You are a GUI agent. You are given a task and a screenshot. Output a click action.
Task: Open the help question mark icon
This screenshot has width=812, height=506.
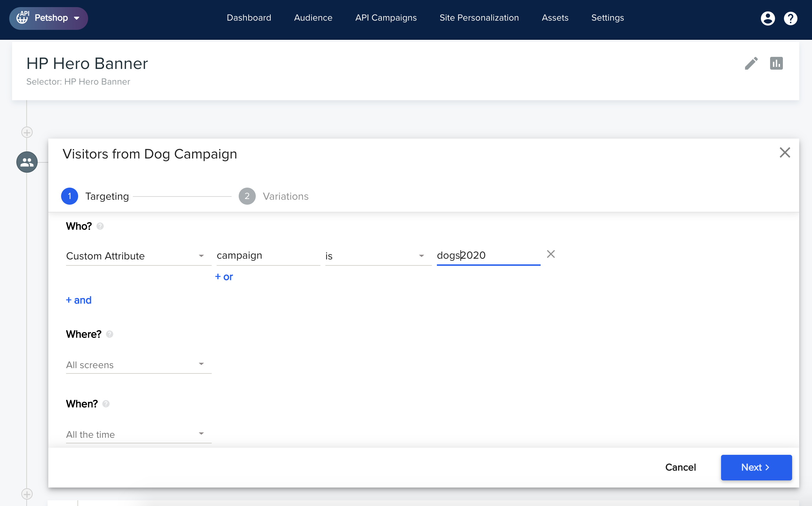[790, 18]
